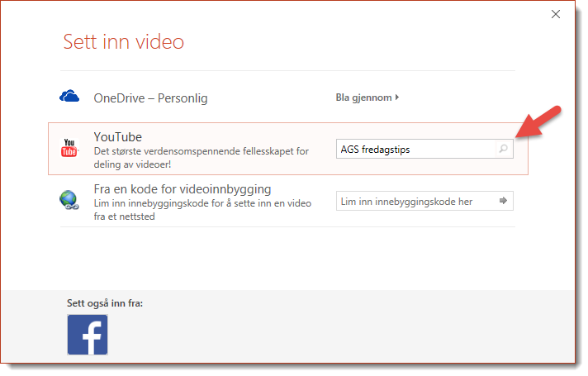
Task: Click empty space in the gray footer area
Action: click(x=347, y=331)
